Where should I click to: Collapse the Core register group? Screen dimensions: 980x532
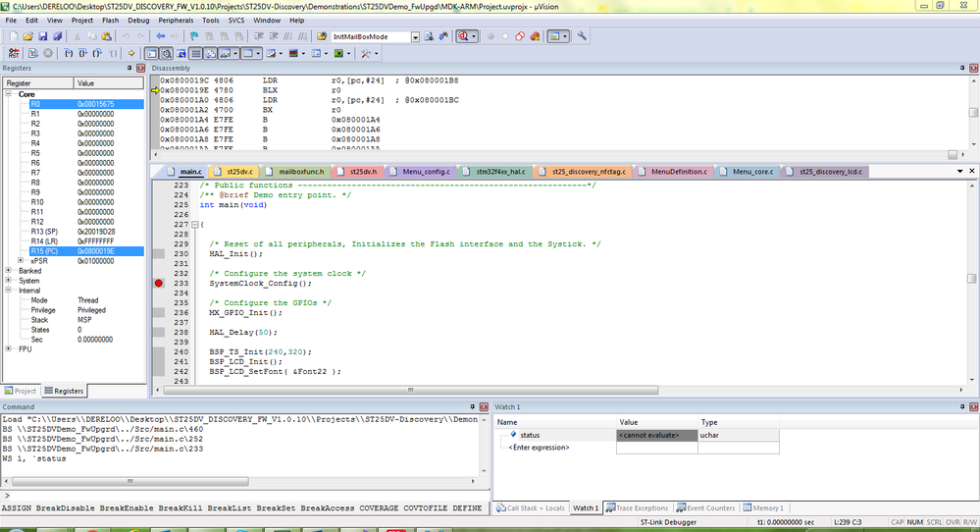[8, 94]
